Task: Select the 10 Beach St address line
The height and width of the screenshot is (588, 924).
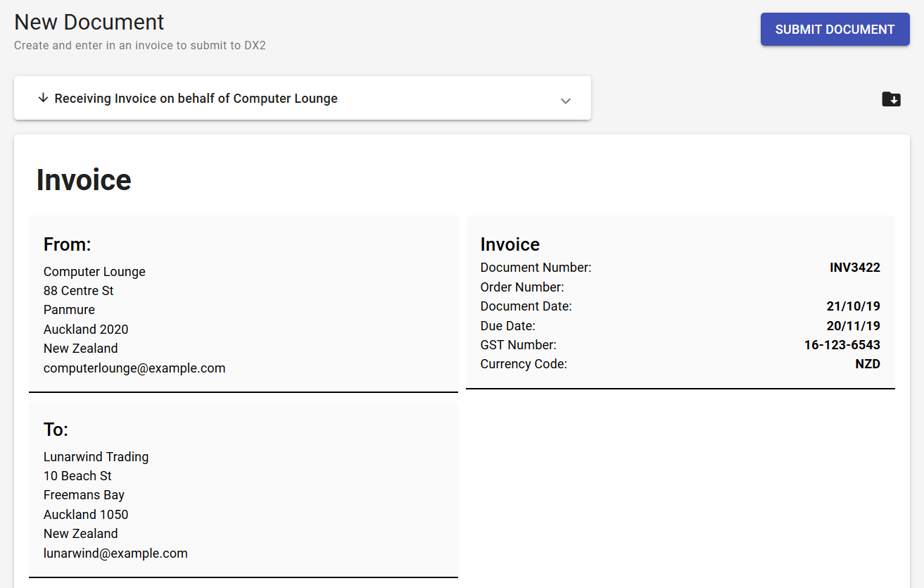Action: 77,475
